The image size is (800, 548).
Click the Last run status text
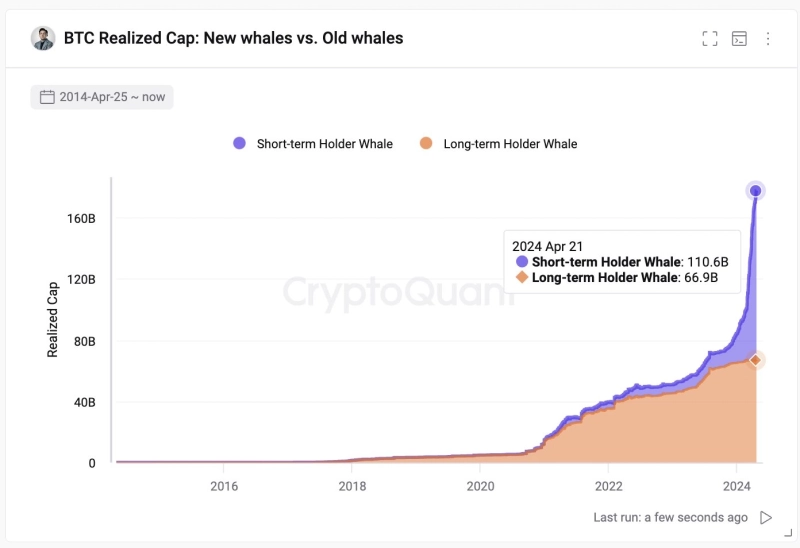pyautogui.click(x=670, y=517)
